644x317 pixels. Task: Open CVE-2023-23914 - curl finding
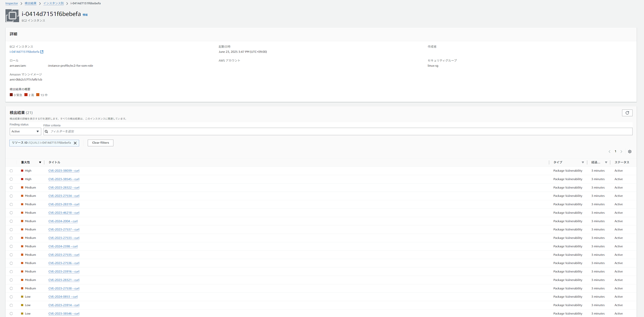(64, 305)
